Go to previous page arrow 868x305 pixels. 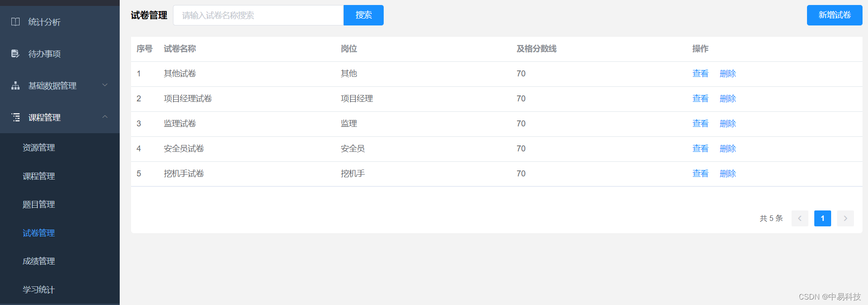pos(800,218)
